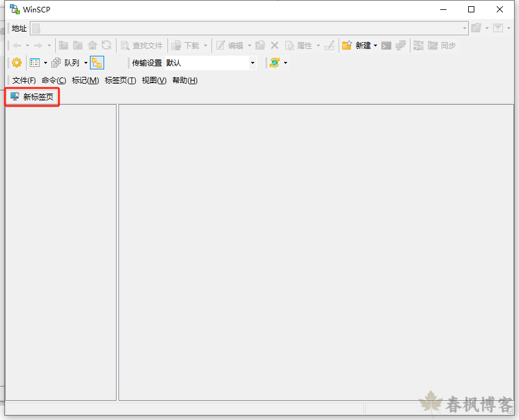Click the forward arrow navigation icon
The image size is (519, 420).
(x=38, y=45)
